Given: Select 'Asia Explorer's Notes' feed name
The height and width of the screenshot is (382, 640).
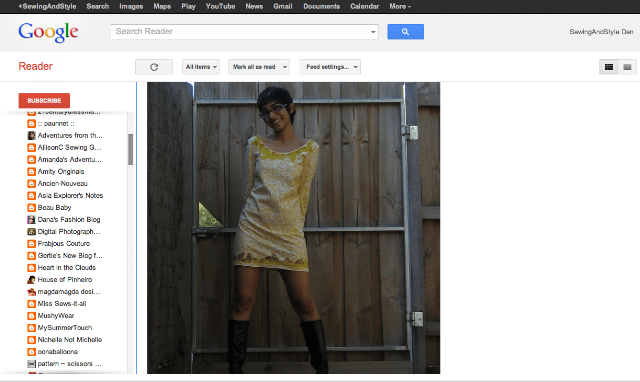Looking at the screenshot, I should coord(70,195).
